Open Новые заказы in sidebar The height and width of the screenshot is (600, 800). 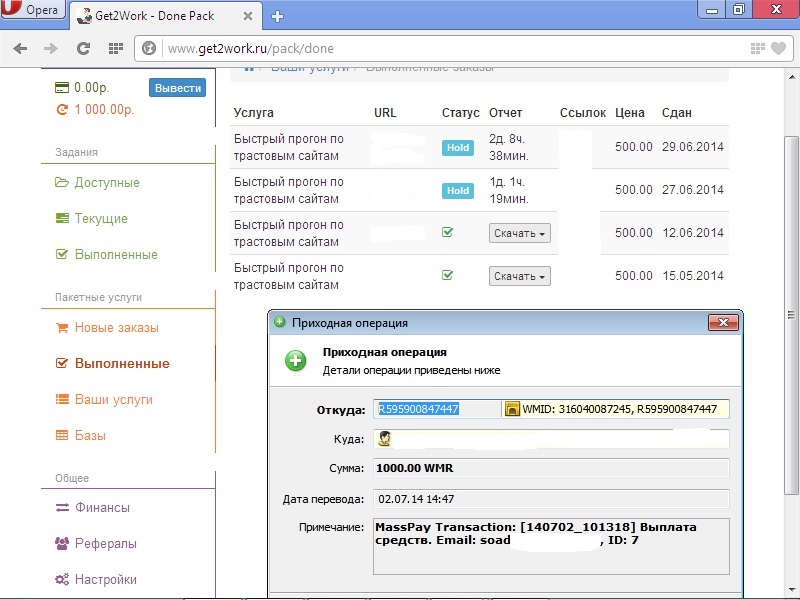tap(116, 328)
